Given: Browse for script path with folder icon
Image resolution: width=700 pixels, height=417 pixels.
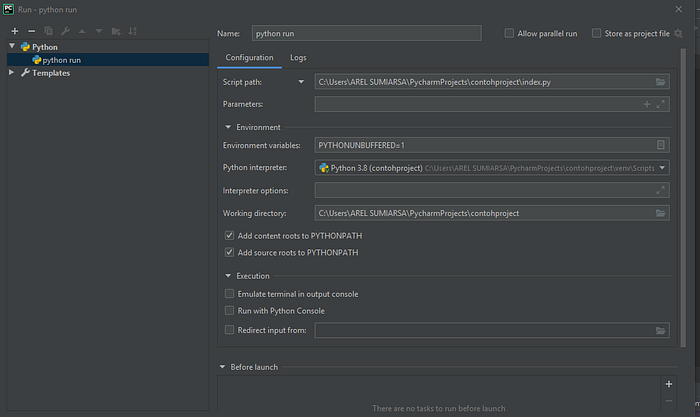Looking at the screenshot, I should [660, 82].
